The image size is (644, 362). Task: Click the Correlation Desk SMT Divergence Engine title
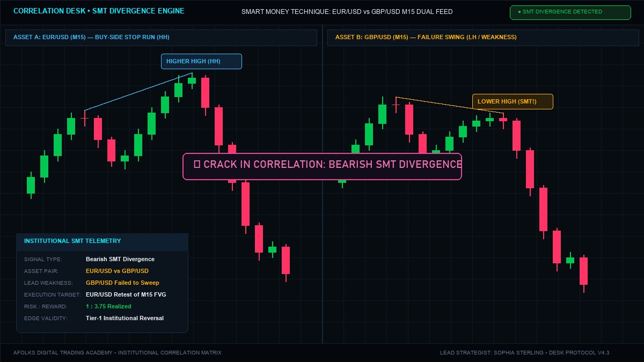tap(99, 11)
